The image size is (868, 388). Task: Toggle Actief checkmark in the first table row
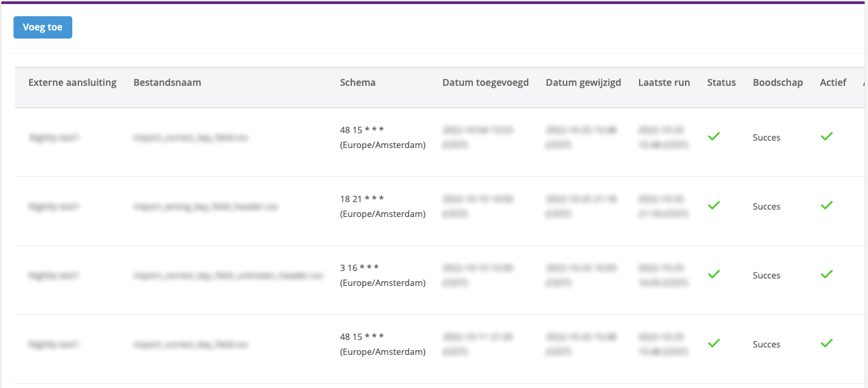[827, 137]
